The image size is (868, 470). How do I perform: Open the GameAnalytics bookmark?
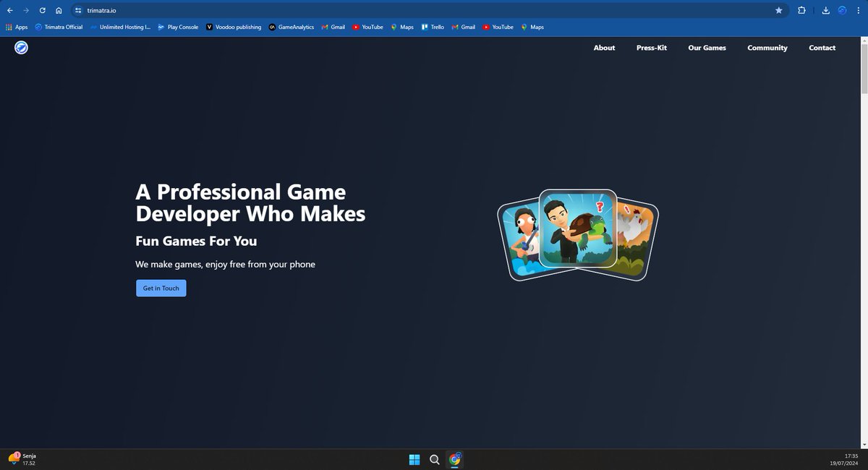click(292, 27)
